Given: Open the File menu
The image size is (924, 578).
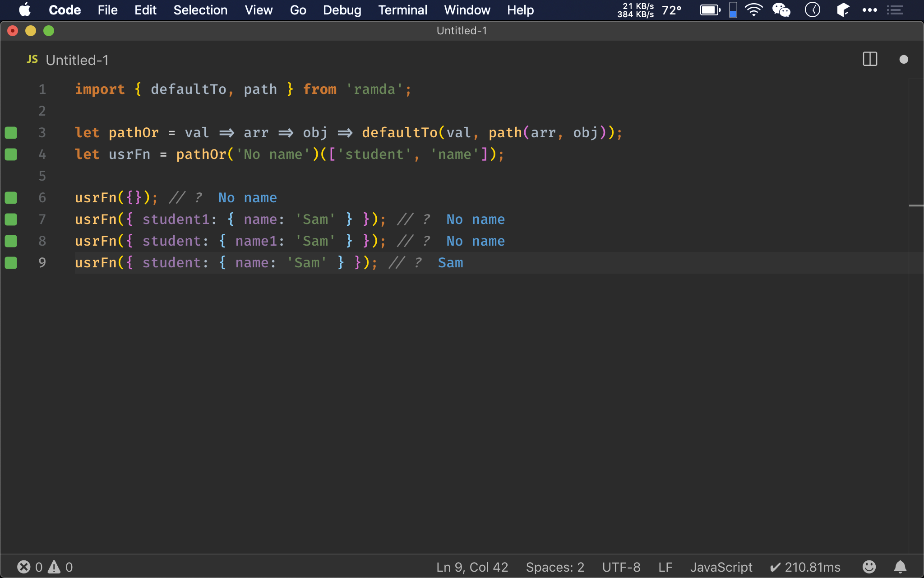Looking at the screenshot, I should click(107, 10).
